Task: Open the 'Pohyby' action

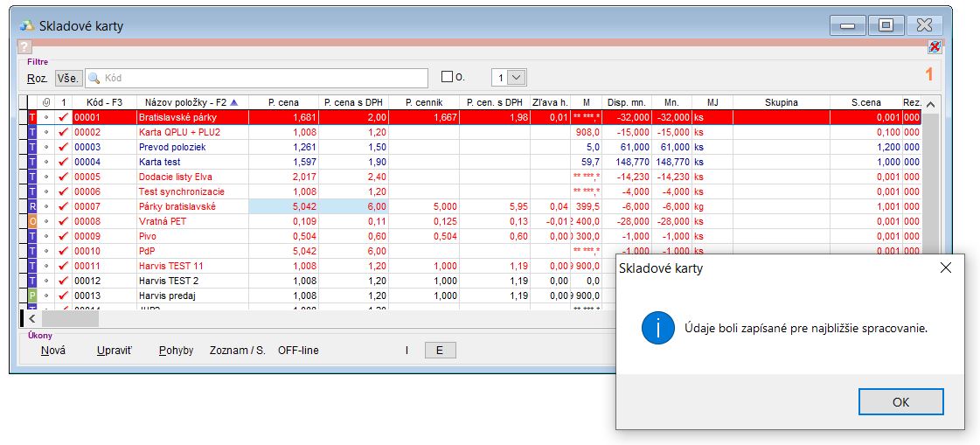Action: pos(176,351)
